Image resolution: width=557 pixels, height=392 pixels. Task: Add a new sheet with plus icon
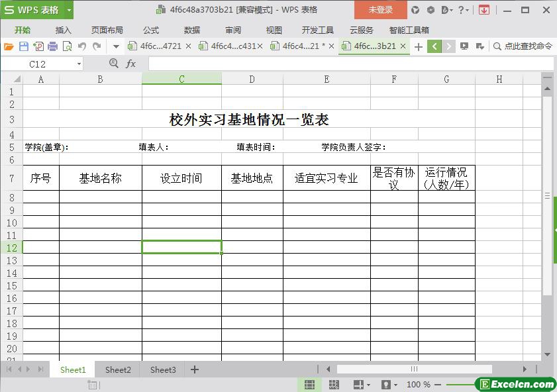click(x=195, y=369)
